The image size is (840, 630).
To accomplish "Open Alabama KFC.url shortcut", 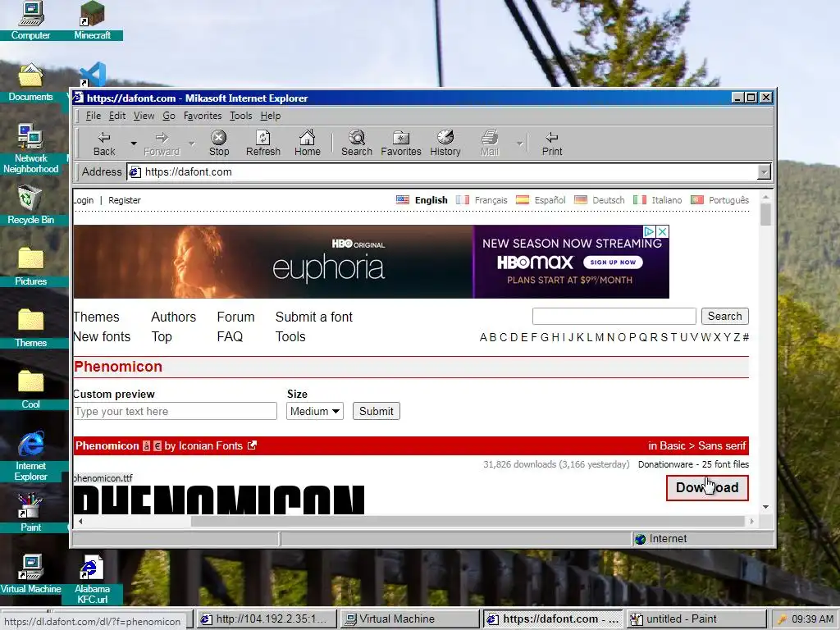I will 92,579.
